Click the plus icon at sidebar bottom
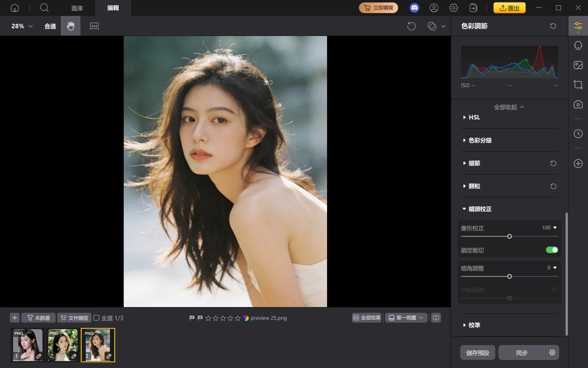 coord(578,164)
